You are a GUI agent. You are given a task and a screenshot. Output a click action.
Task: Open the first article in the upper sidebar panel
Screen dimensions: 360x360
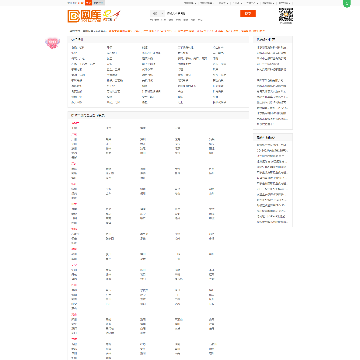click(x=272, y=48)
